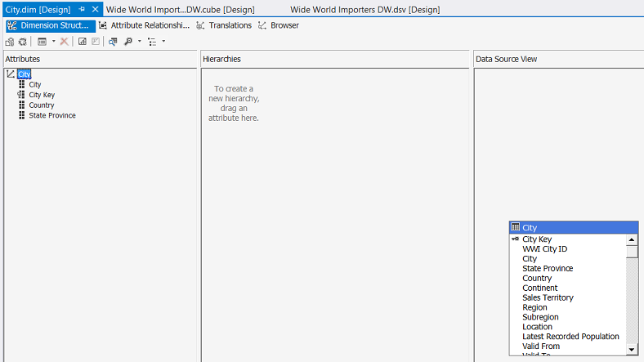Screen dimensions: 644x362
Task: Click the table-with-pencil toolbar icon after Delete
Action: [83, 42]
